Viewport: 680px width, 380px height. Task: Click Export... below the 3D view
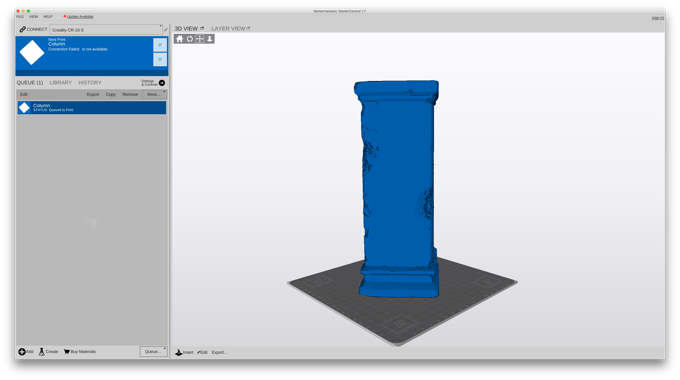pyautogui.click(x=219, y=352)
